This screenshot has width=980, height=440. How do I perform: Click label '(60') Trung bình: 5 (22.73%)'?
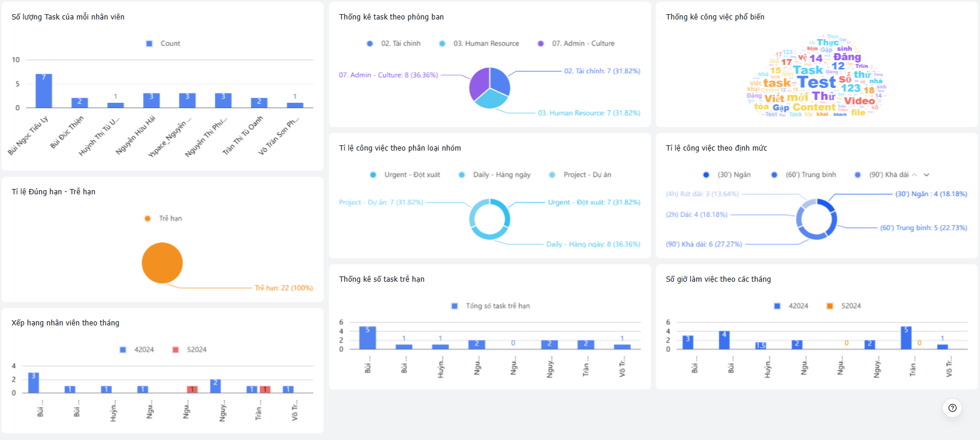point(923,227)
